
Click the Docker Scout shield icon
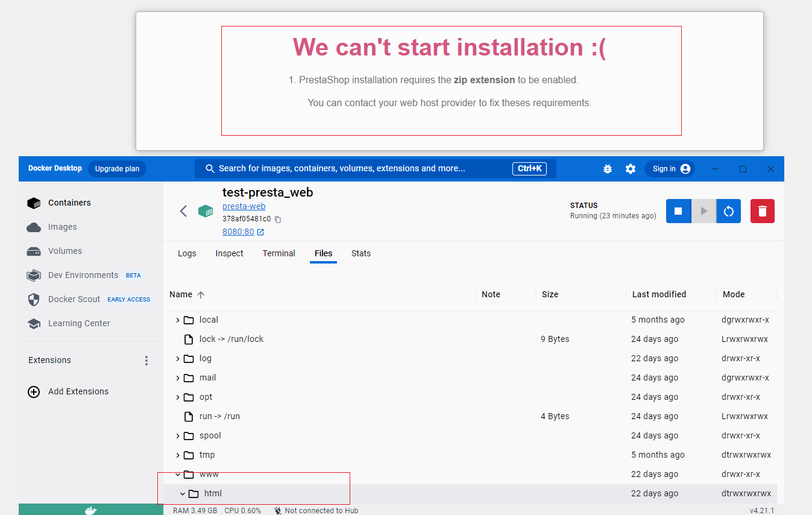pyautogui.click(x=34, y=300)
